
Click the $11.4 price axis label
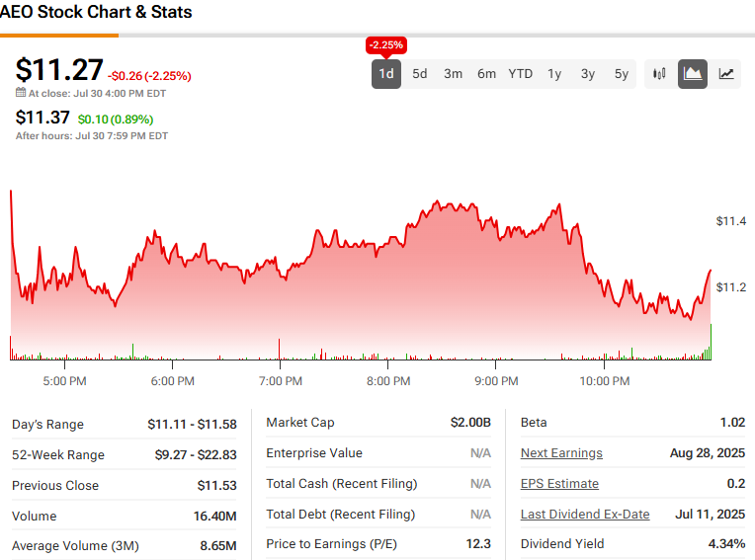[731, 221]
